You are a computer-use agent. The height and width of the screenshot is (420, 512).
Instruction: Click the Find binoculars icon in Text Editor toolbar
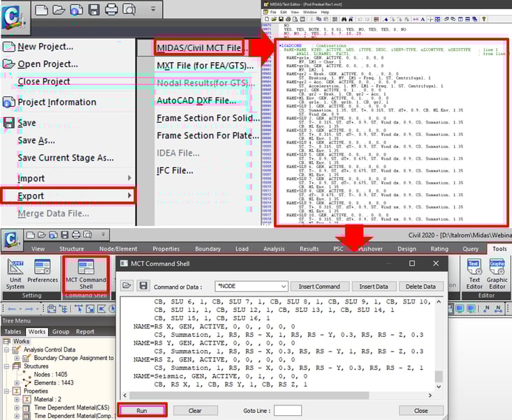344,20
